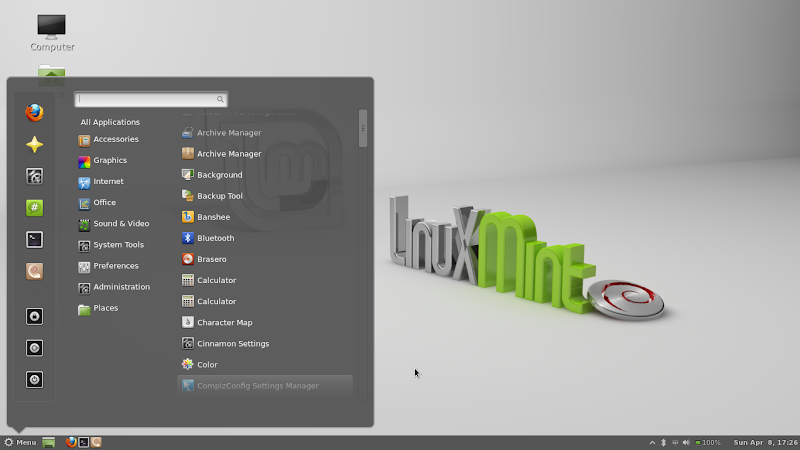Open CompizConfig Settings Manager
This screenshot has height=450, width=800.
click(265, 386)
